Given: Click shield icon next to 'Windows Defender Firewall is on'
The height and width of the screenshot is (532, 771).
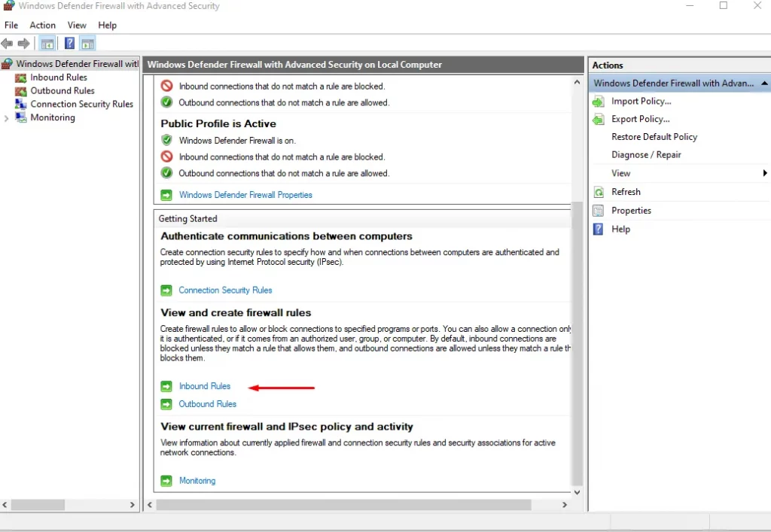Looking at the screenshot, I should [166, 141].
